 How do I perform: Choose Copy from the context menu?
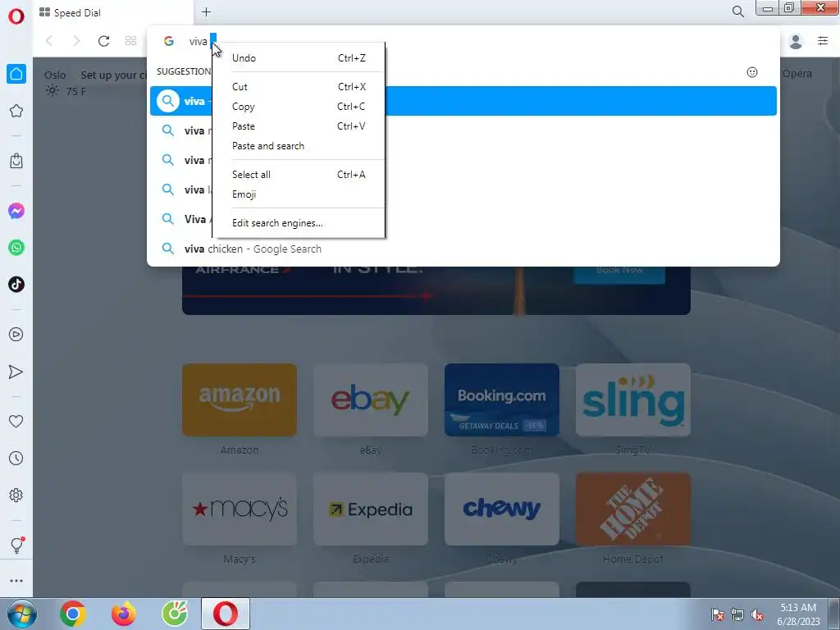(299, 107)
